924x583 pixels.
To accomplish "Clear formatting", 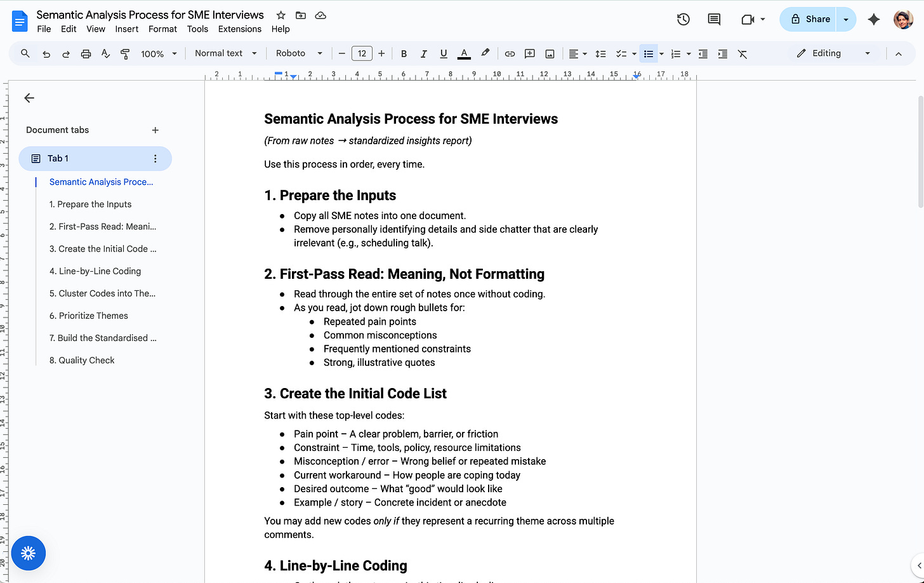I will (x=742, y=54).
